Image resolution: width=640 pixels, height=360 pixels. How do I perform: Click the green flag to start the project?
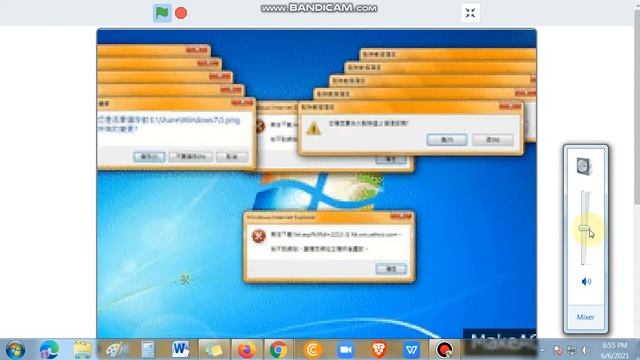click(162, 13)
